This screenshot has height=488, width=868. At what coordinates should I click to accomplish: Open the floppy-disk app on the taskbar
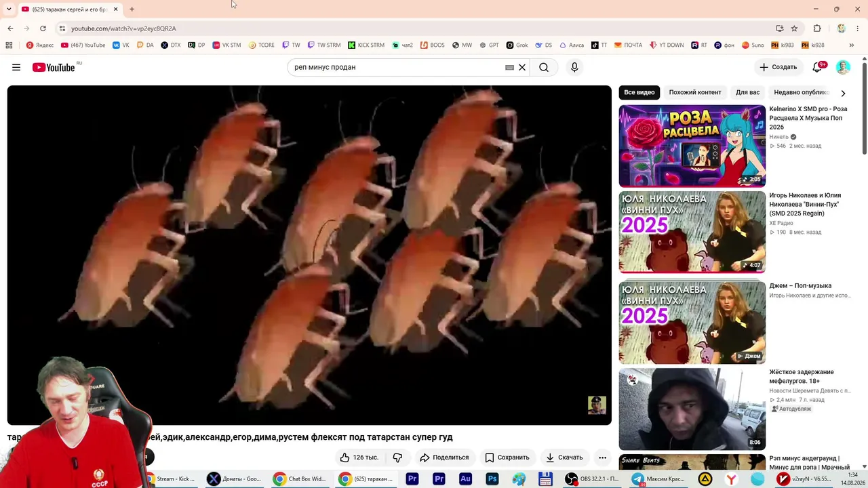click(545, 479)
